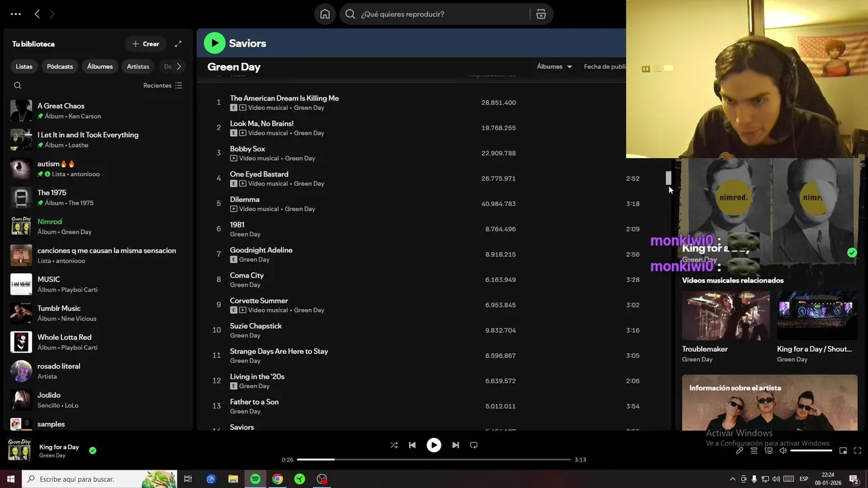Screen dimensions: 868x488
Task: Open the 'Fecha de publi...' sort dropdown
Action: [x=605, y=66]
